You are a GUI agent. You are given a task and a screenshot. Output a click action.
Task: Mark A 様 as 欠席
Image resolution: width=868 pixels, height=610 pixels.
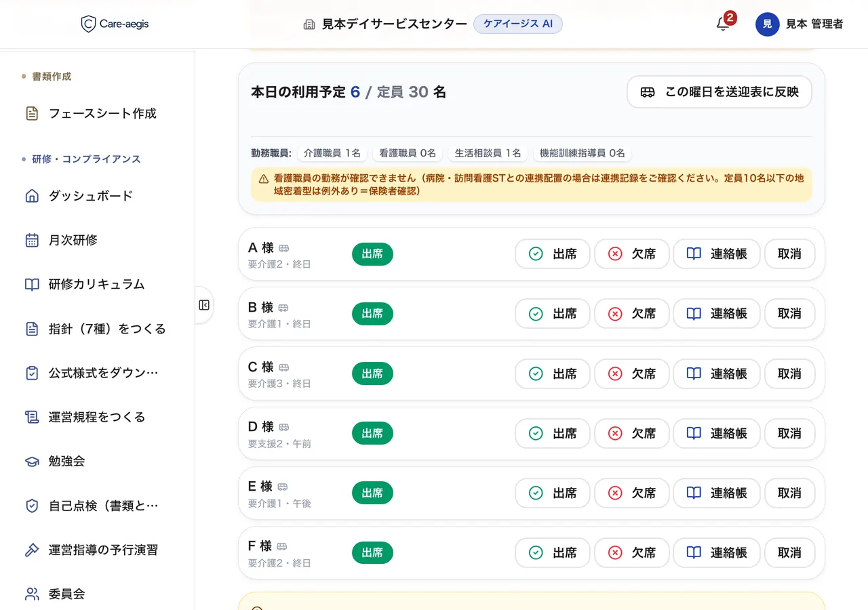coord(632,254)
